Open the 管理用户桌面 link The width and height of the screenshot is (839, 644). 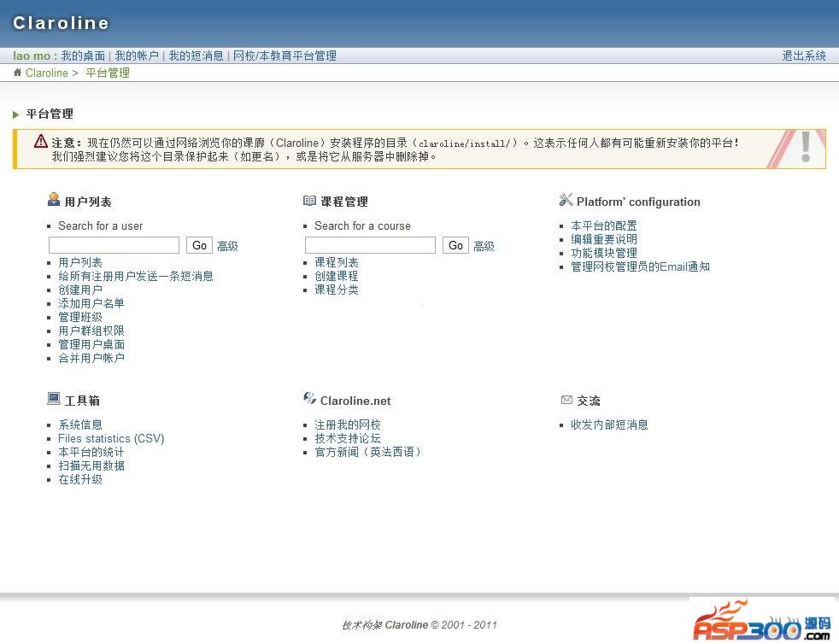(91, 344)
